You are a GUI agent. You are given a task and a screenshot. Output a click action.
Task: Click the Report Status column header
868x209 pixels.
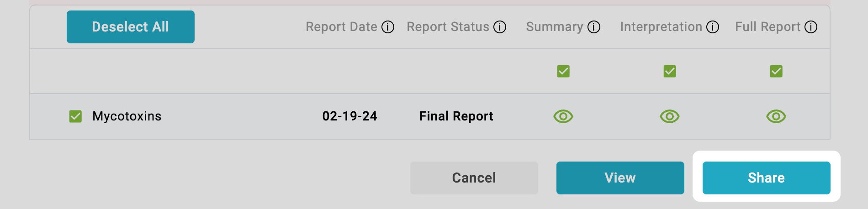point(448,27)
